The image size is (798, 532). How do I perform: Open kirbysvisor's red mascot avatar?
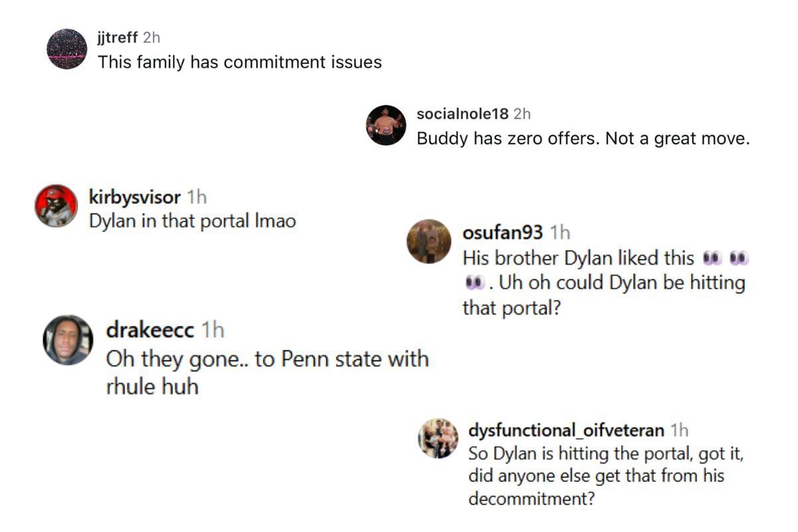56,205
